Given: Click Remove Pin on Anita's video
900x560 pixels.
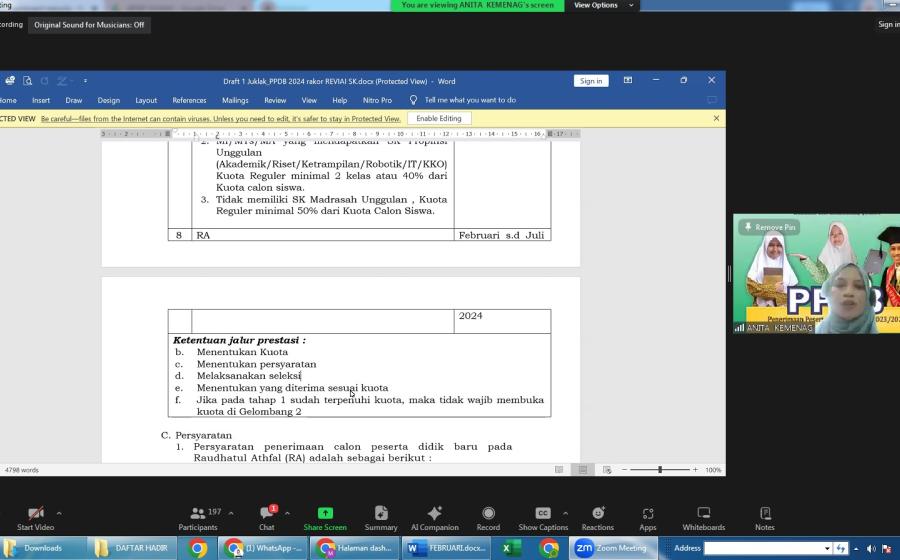Looking at the screenshot, I should [x=770, y=227].
